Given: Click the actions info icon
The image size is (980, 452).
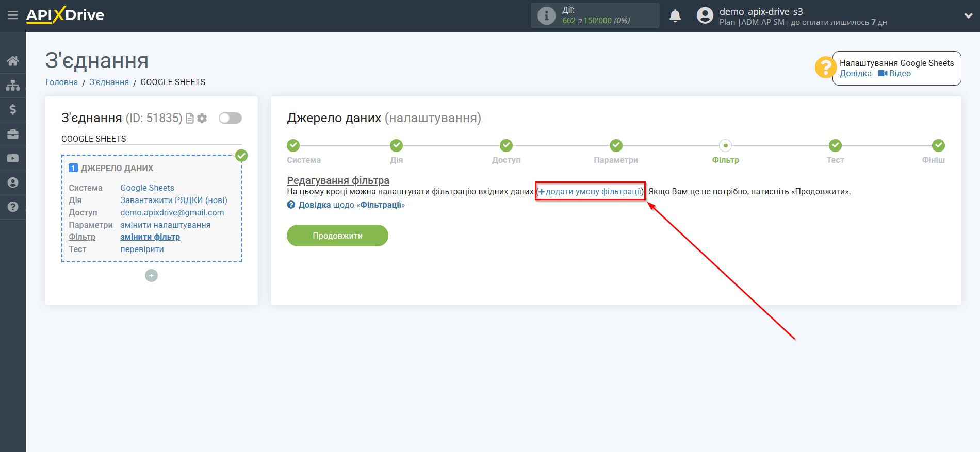Looking at the screenshot, I should click(546, 15).
